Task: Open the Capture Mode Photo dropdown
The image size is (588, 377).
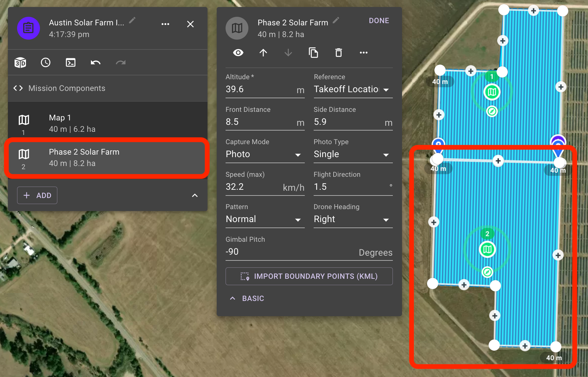Action: coord(265,154)
